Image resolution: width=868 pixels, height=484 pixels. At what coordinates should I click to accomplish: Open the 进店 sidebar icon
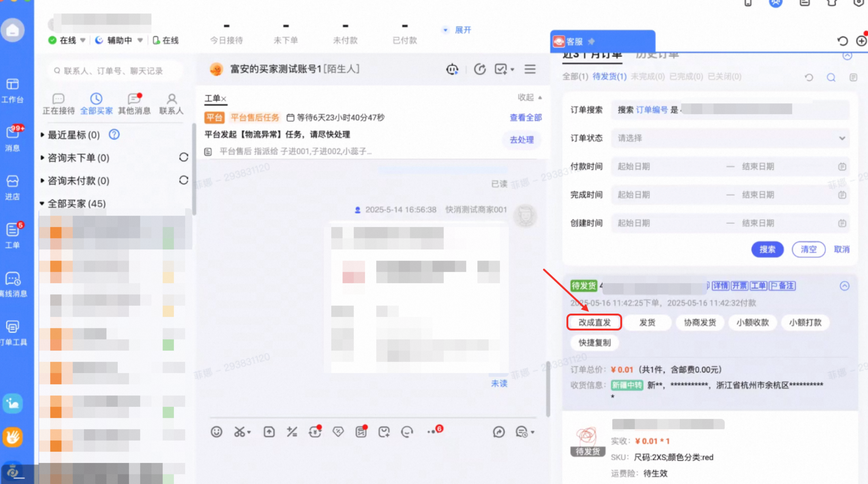pyautogui.click(x=12, y=187)
